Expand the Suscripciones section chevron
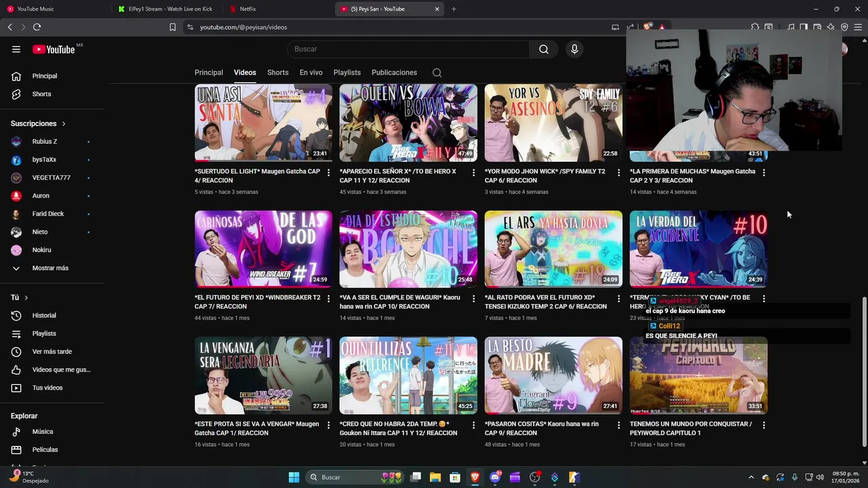The height and width of the screenshot is (488, 868). pyautogui.click(x=64, y=124)
